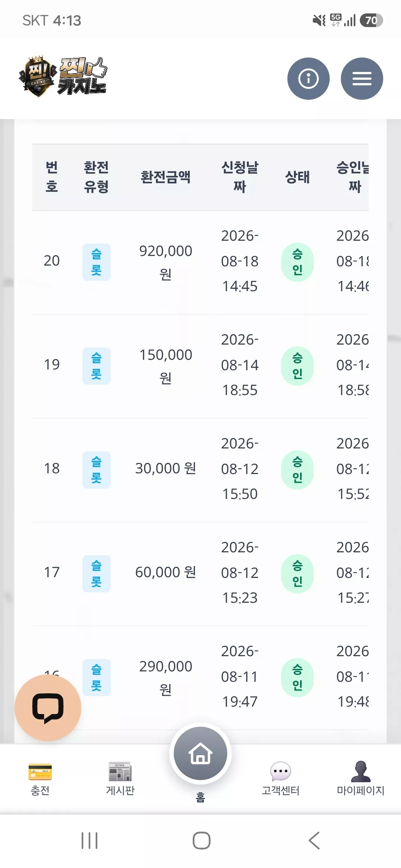Open the info circle button

(x=308, y=79)
